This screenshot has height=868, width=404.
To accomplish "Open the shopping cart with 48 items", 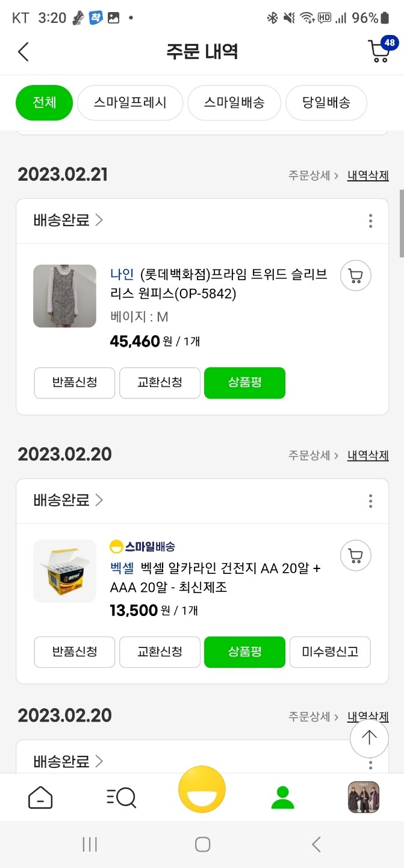I will [378, 51].
